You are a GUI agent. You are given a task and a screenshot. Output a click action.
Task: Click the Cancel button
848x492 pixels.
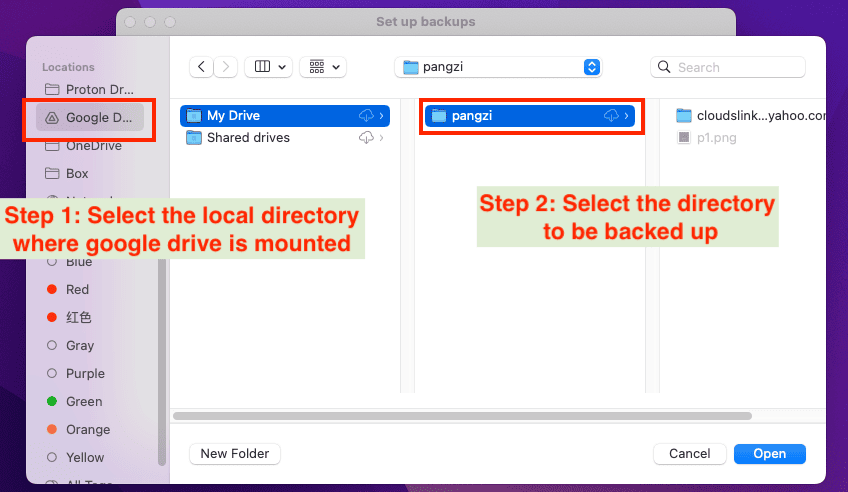(690, 454)
